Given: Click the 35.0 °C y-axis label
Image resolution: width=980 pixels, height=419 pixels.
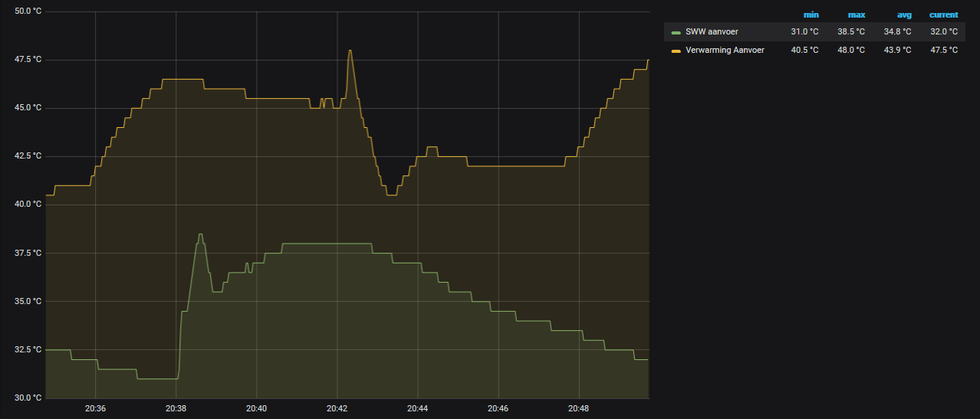Looking at the screenshot, I should pos(28,301).
